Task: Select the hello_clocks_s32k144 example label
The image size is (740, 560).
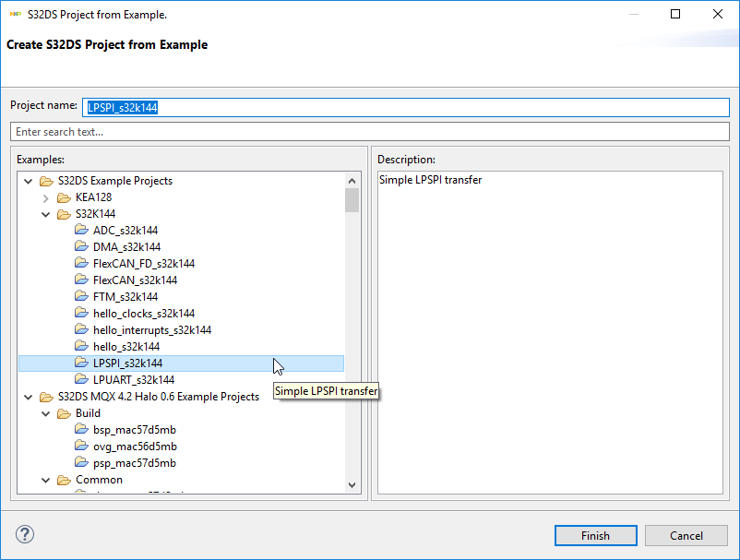Action: (144, 314)
